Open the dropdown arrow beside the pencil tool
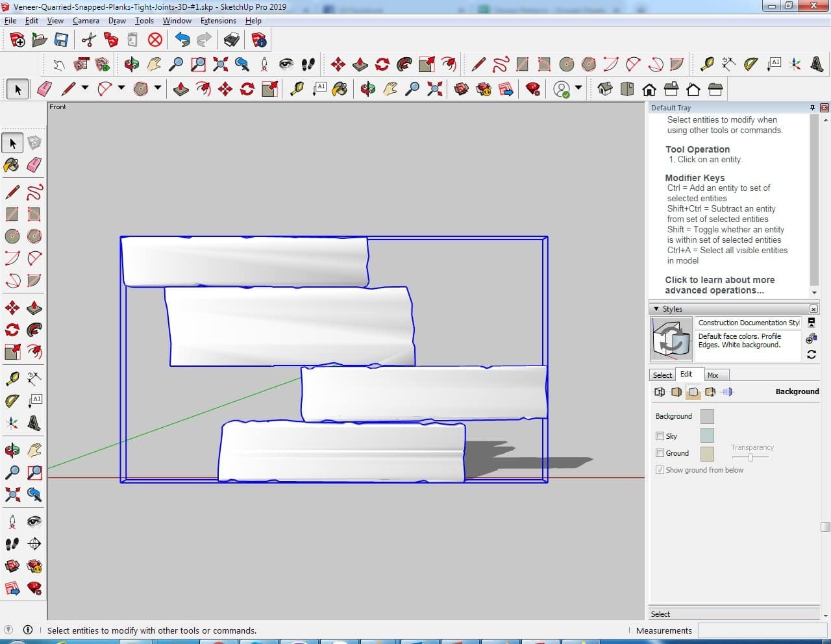The image size is (831, 644). click(84, 88)
